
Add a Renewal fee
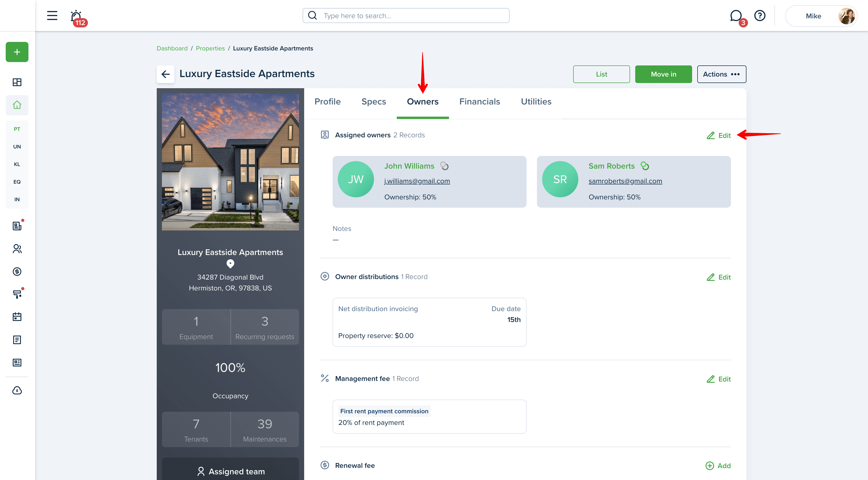tap(718, 466)
